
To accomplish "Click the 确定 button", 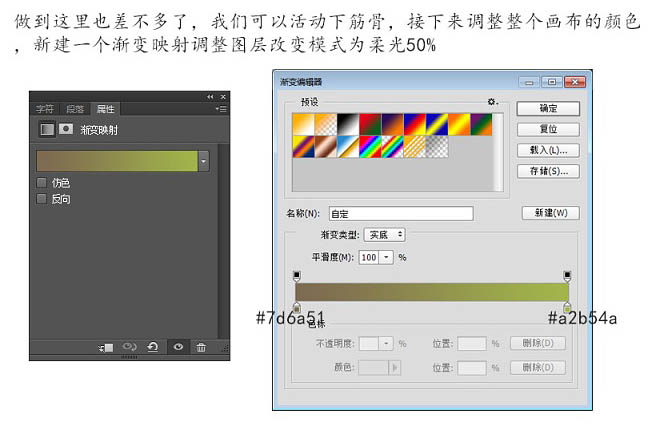I will click(548, 108).
